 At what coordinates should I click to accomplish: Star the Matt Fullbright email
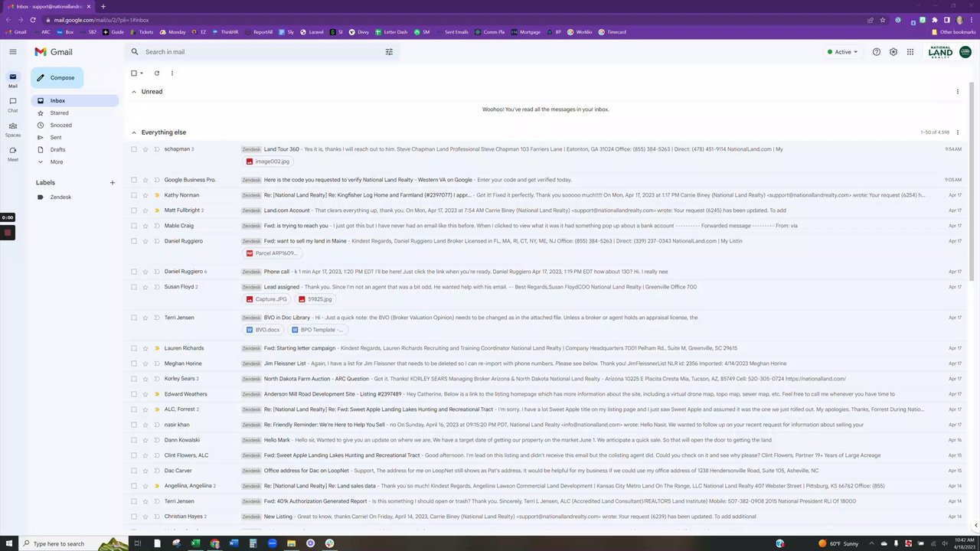click(x=145, y=210)
